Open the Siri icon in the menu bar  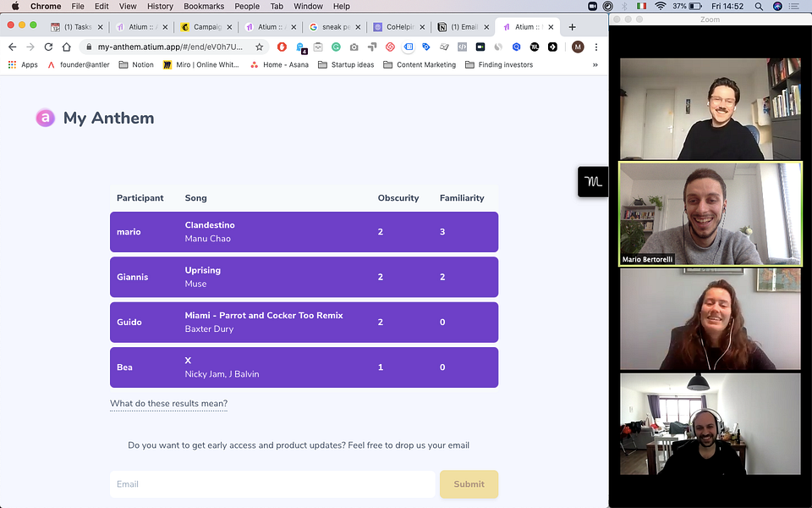click(x=777, y=6)
